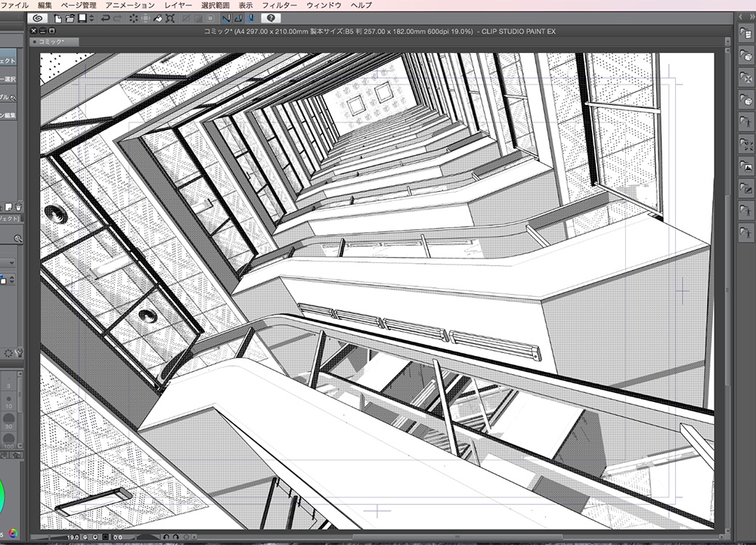756x545 pixels.
Task: Collapse the right palette dock left arrow
Action: (740, 17)
